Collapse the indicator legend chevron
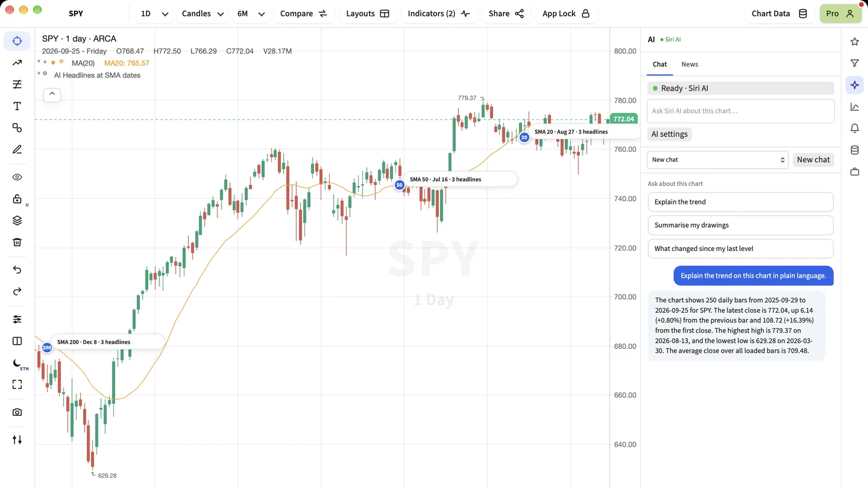Viewport: 868px width, 488px height. click(x=52, y=94)
